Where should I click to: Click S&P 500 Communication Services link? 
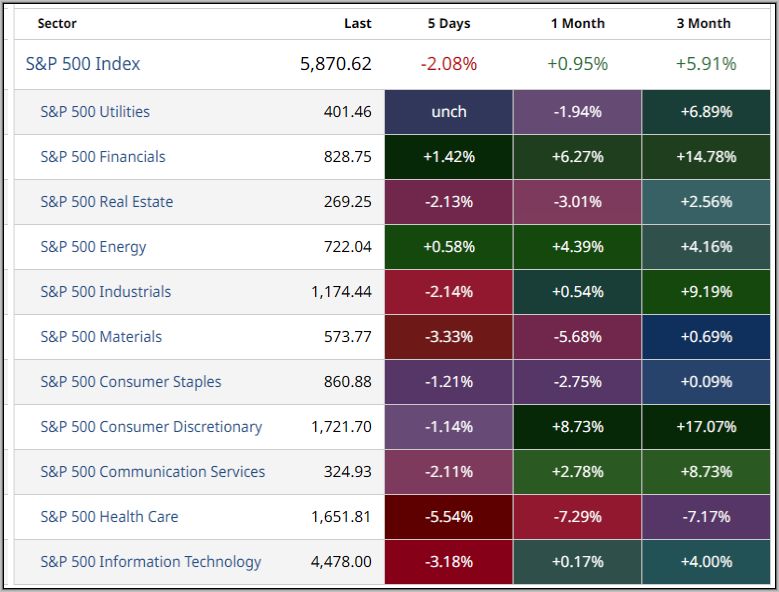[153, 472]
